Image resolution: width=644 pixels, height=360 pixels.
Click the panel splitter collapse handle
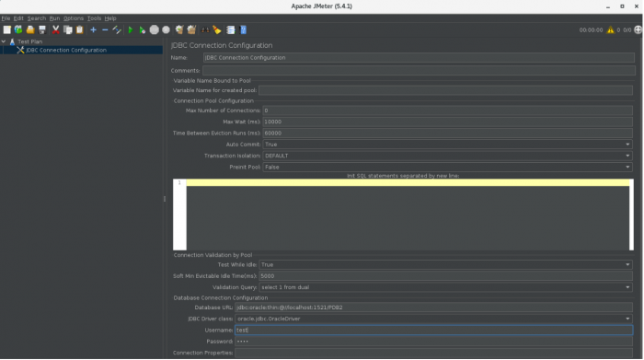pyautogui.click(x=165, y=199)
